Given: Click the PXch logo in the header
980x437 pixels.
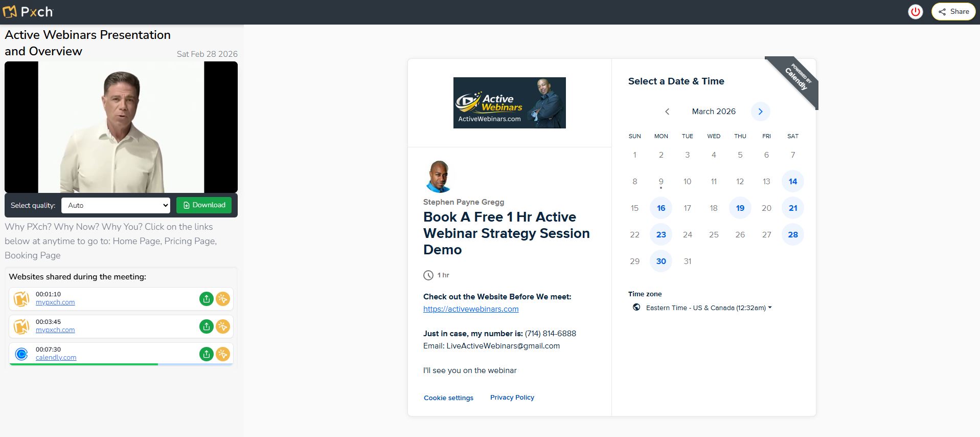Looking at the screenshot, I should [28, 11].
